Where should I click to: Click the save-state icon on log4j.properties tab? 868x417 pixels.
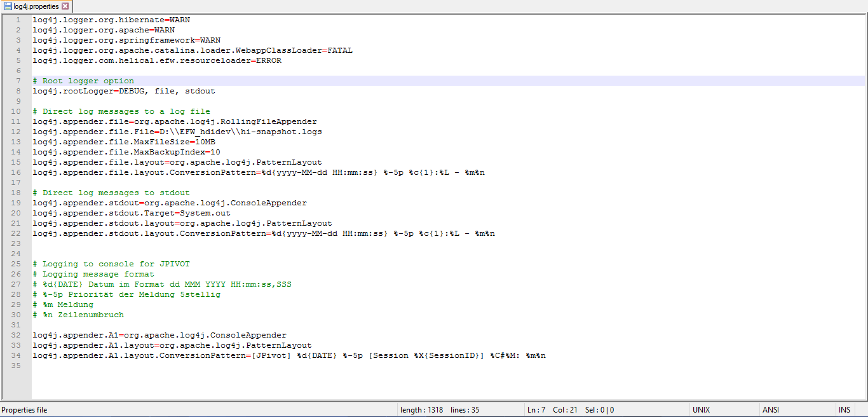pyautogui.click(x=8, y=6)
